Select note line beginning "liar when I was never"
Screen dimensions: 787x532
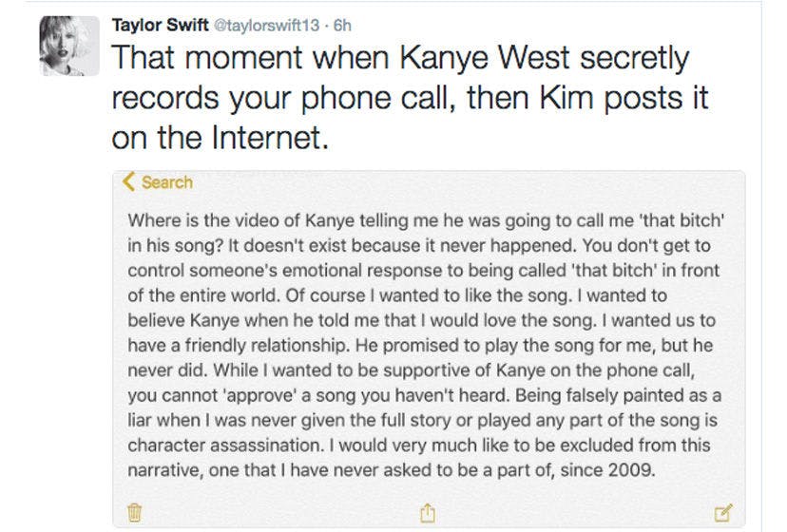422,421
